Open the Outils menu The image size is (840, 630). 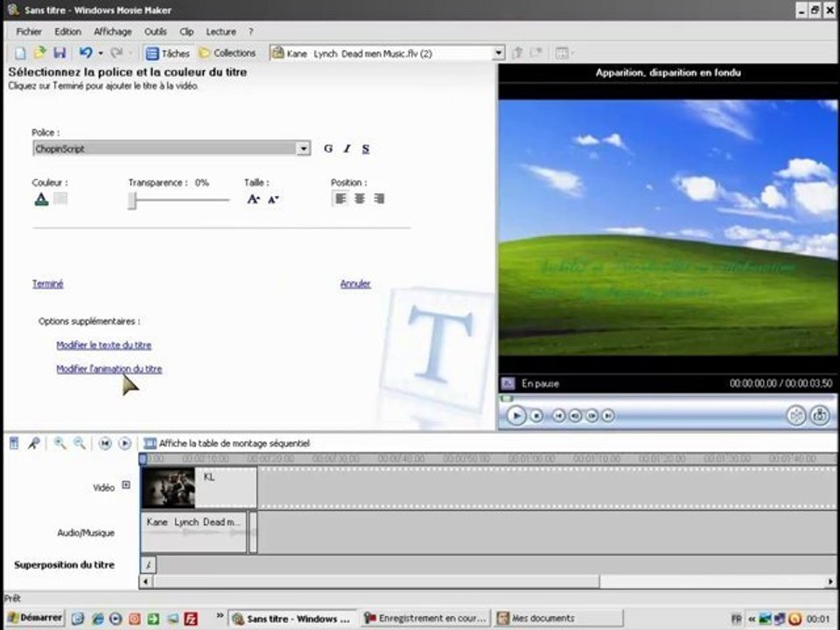pos(156,31)
